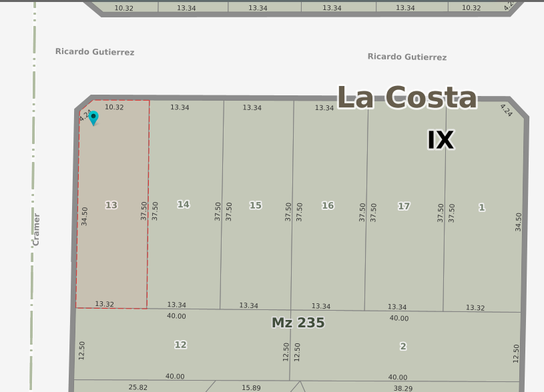
Task: Select the highlighted parcel number 13
Action: 111,205
